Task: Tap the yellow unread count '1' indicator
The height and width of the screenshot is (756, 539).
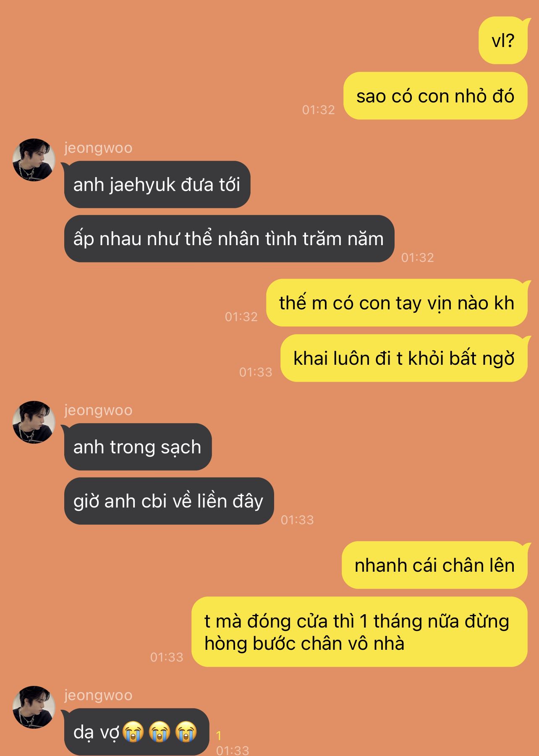Action: 219,735
